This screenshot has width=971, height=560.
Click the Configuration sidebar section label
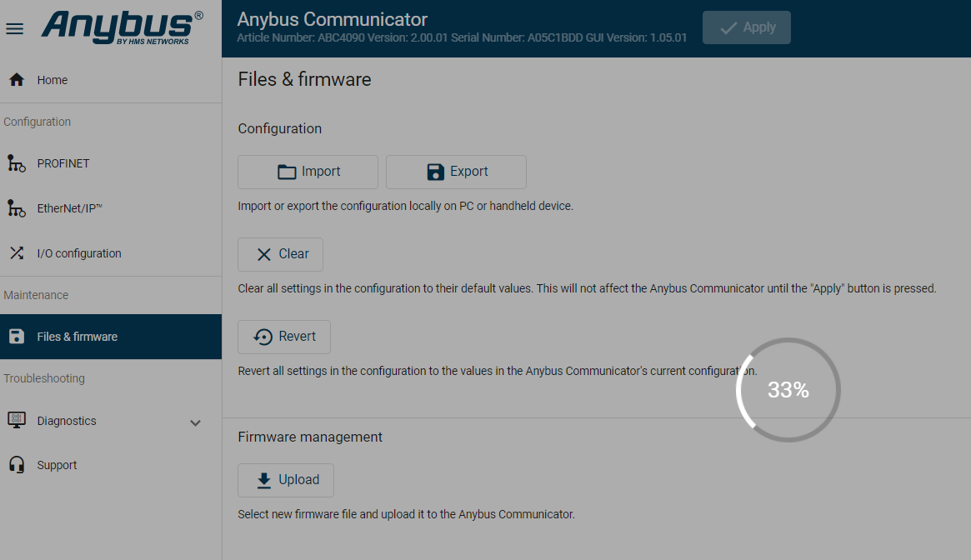point(38,122)
